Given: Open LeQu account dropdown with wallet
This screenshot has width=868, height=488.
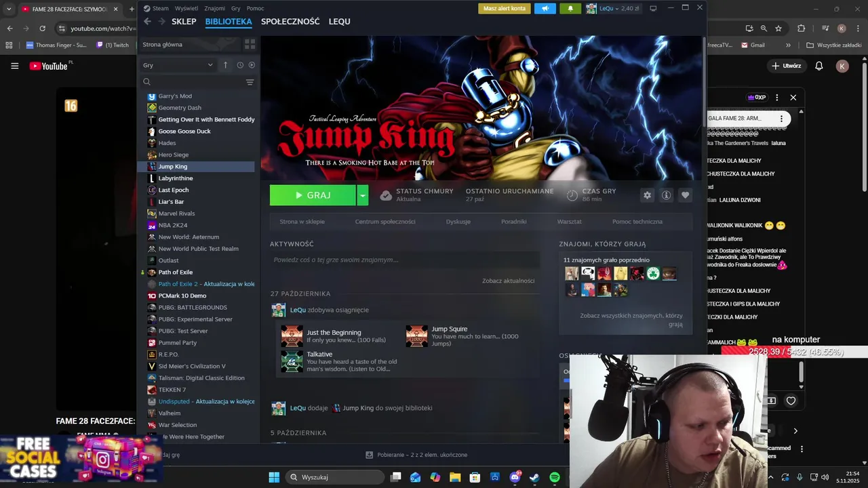Looking at the screenshot, I should (x=612, y=9).
